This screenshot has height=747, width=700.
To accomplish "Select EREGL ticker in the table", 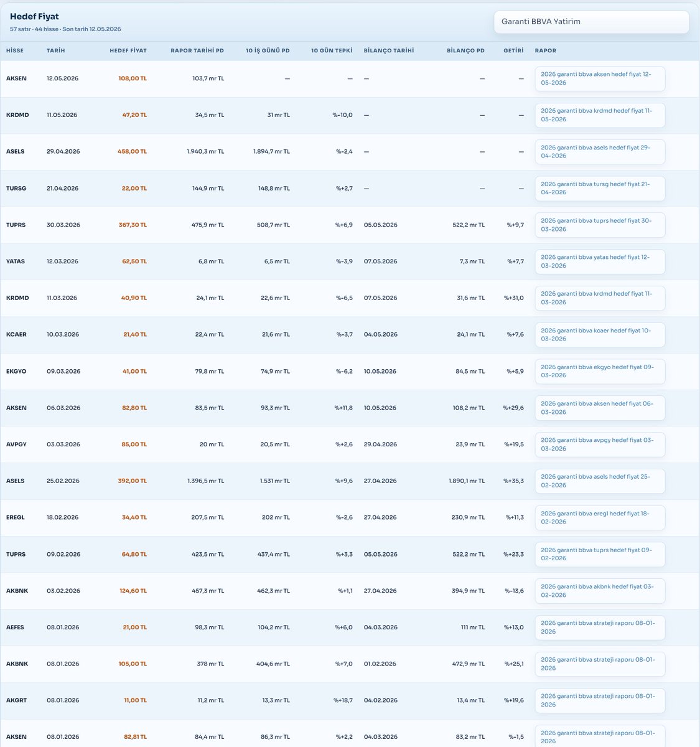I will (16, 518).
